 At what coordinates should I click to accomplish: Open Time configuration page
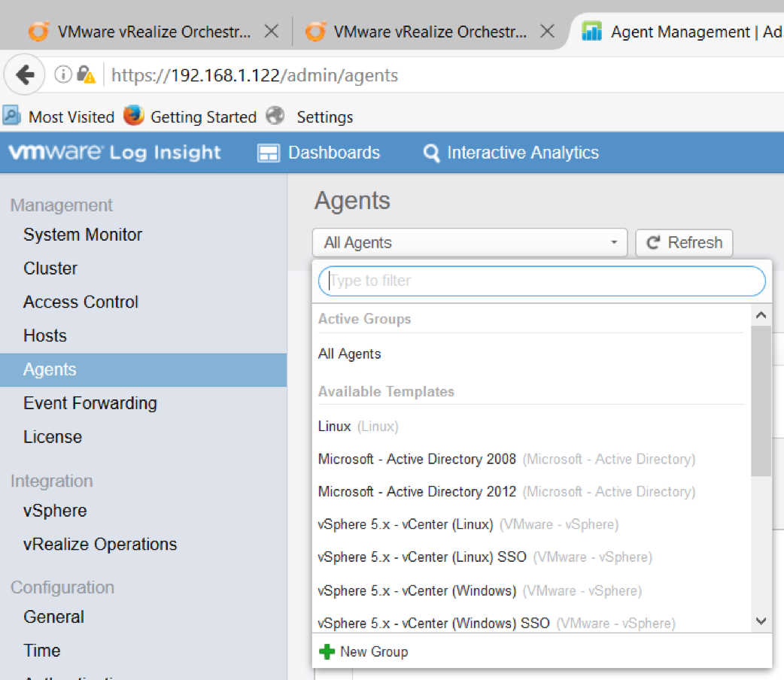coord(42,651)
